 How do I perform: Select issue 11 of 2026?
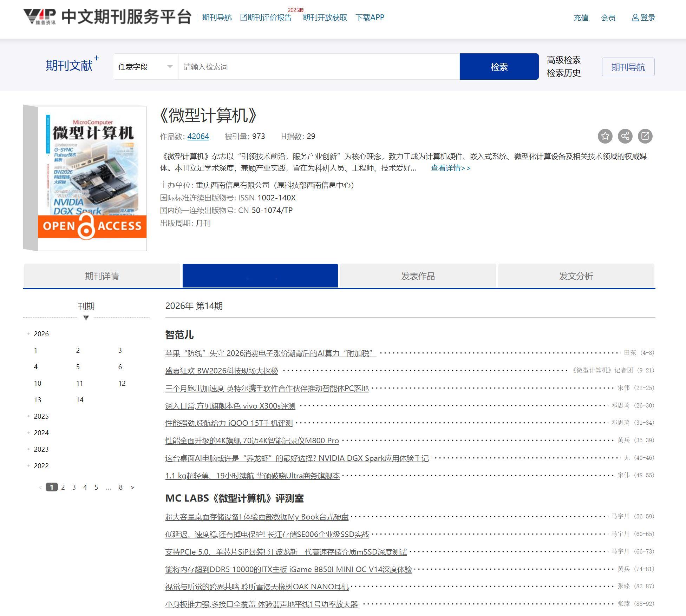(x=80, y=383)
